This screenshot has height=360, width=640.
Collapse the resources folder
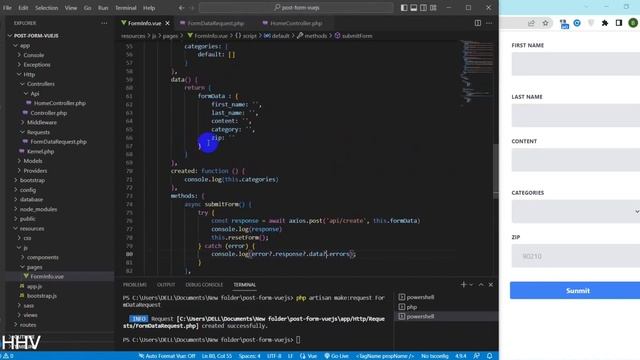pyautogui.click(x=32, y=229)
